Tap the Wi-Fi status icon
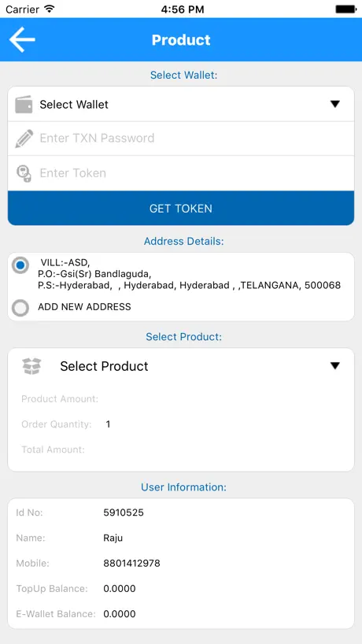Screen dimensions: 362x644 (x=50, y=9)
